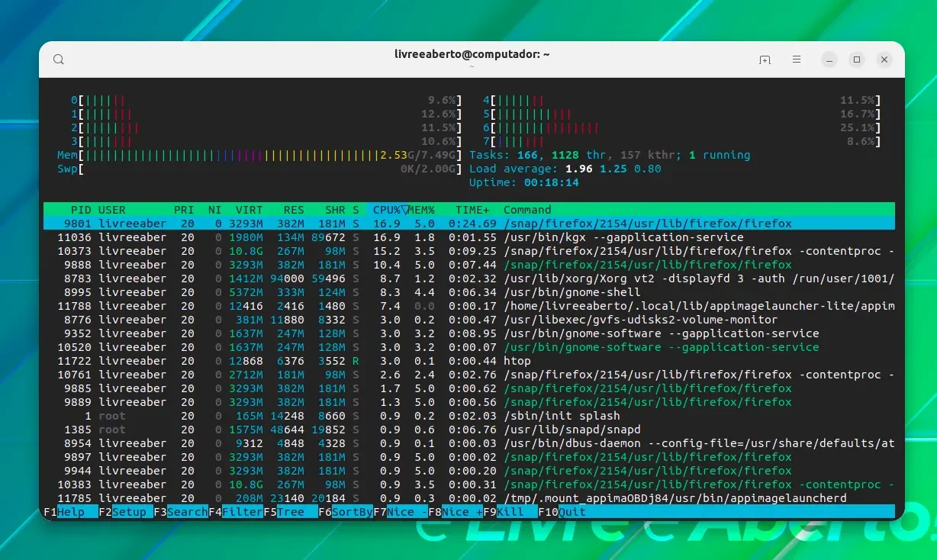
Task: Select firefox contentproc row PID 10761
Action: click(x=469, y=375)
